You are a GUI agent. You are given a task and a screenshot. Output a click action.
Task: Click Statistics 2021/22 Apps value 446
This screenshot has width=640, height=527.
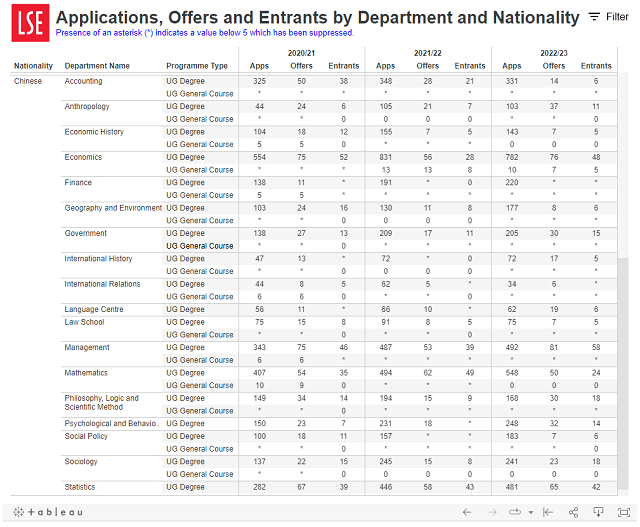pos(386,487)
